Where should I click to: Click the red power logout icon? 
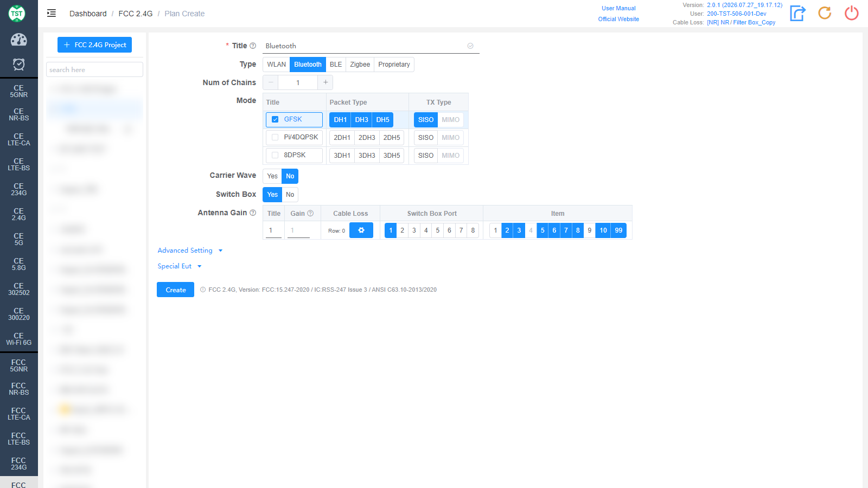852,13
